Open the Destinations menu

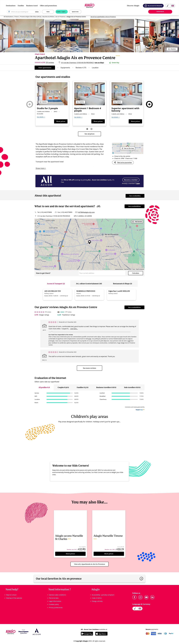point(11,6)
